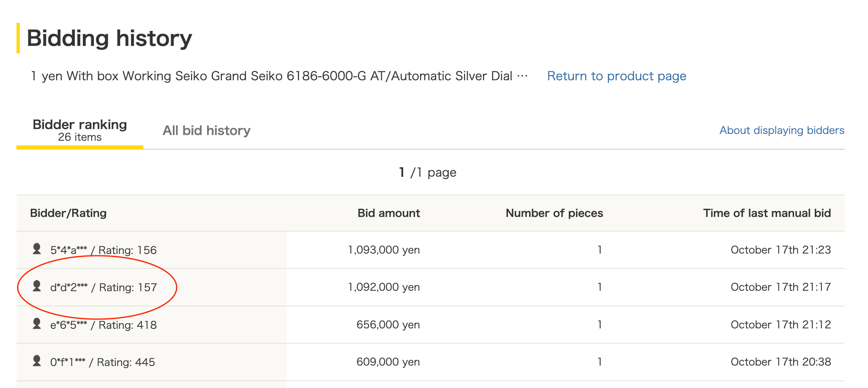Select bidder e*6*5*** Rating 418
This screenshot has height=388, width=868.
click(x=104, y=325)
